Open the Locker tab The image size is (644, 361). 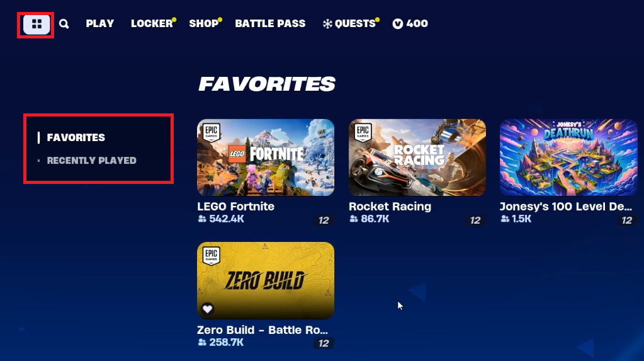point(152,23)
